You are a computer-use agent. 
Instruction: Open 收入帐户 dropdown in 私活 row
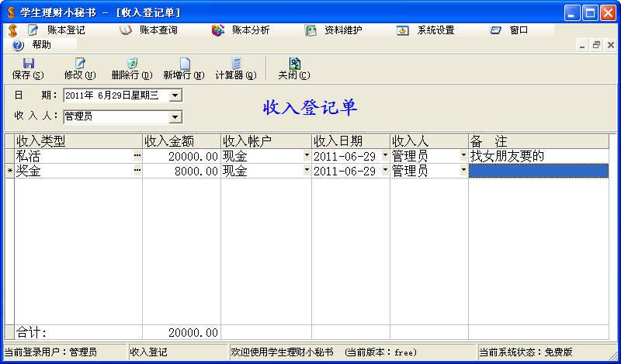coord(307,156)
